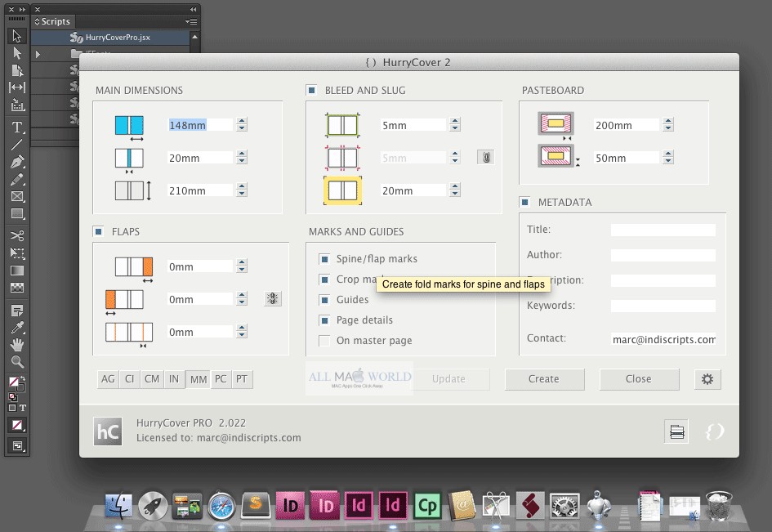
Task: Click stepper for 210mm height field
Action: (241, 190)
